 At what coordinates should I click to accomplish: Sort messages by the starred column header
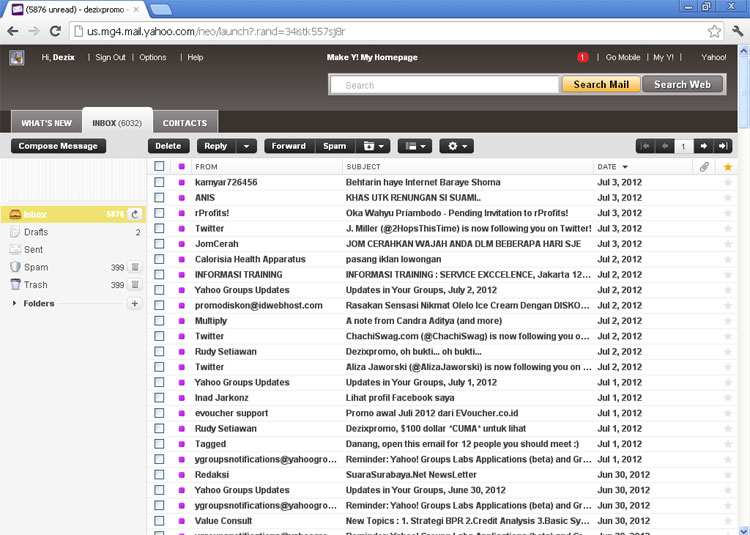(x=728, y=167)
